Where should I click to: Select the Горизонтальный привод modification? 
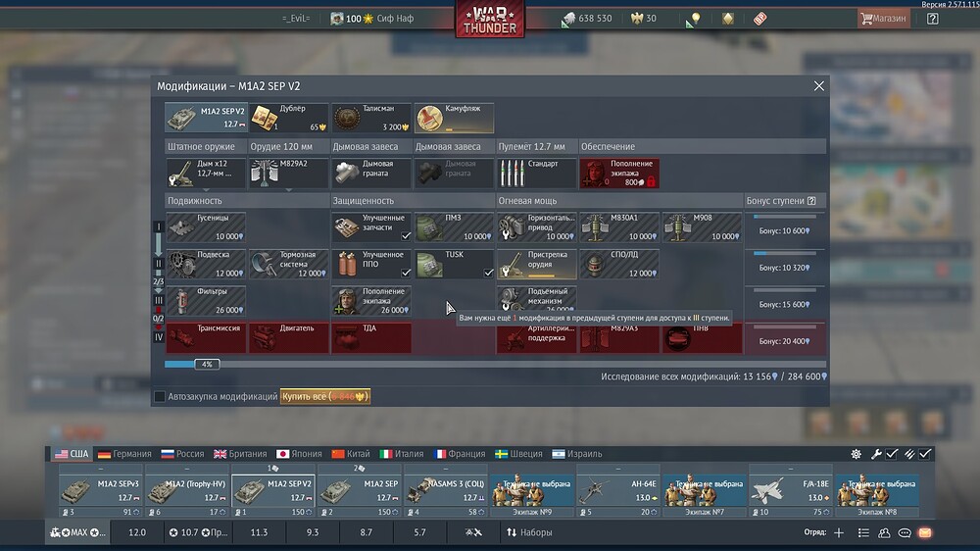click(x=536, y=227)
